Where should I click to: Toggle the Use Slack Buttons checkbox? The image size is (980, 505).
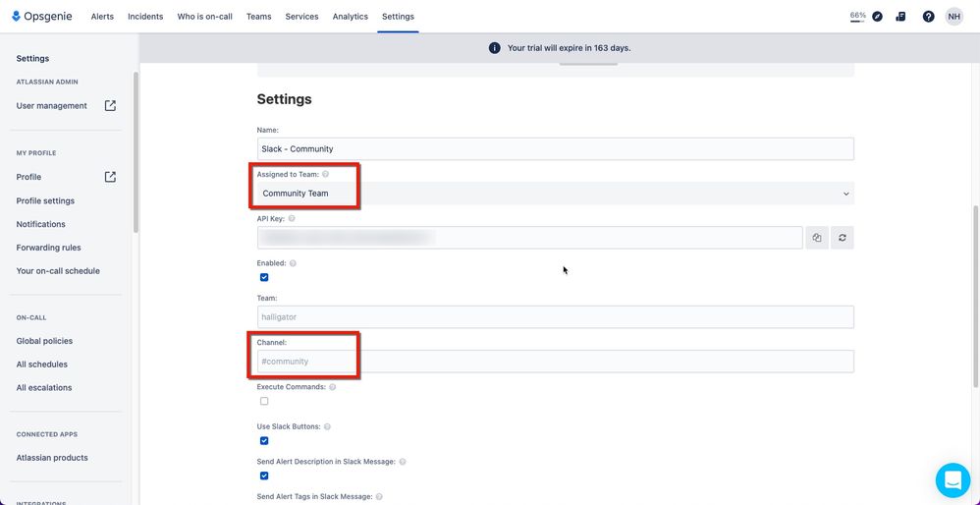[x=264, y=440]
